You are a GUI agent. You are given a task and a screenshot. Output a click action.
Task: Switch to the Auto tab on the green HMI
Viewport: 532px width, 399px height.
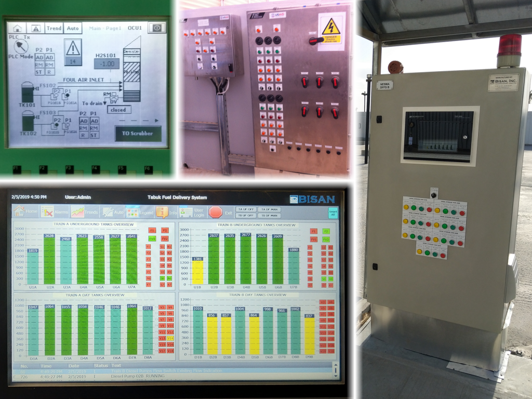tap(73, 28)
